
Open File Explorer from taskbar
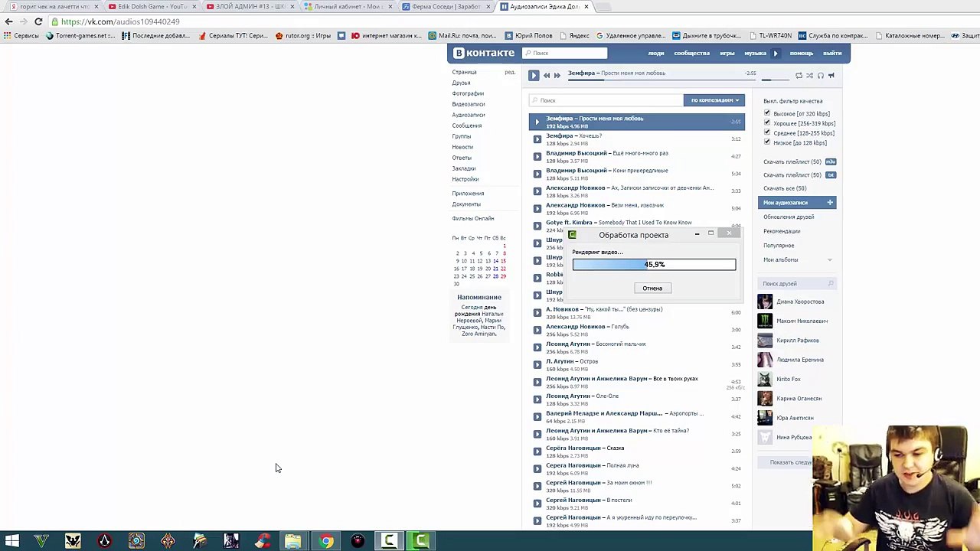[x=293, y=541]
